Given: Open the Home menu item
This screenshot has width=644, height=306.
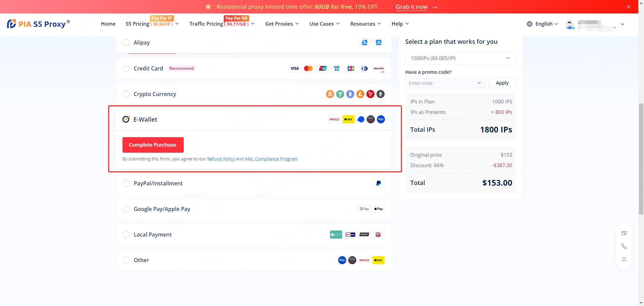Looking at the screenshot, I should pos(108,24).
